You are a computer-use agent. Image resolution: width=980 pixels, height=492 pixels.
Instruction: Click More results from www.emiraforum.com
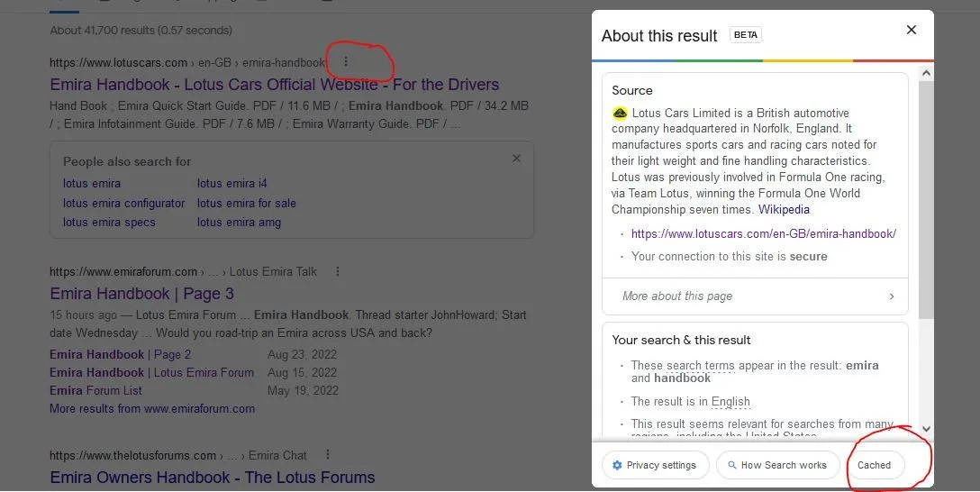[x=152, y=408]
